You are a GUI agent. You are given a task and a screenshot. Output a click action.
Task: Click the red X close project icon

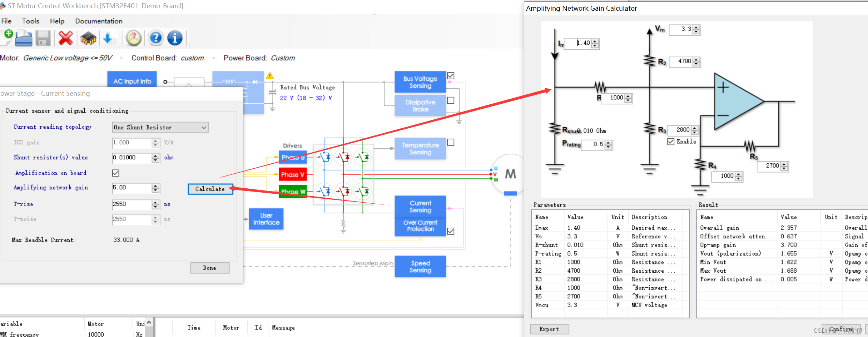pos(65,38)
